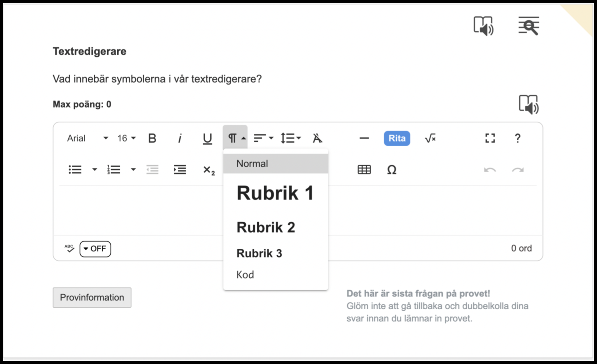Click the ABC spell check icon
This screenshot has width=597, height=364.
coord(69,248)
